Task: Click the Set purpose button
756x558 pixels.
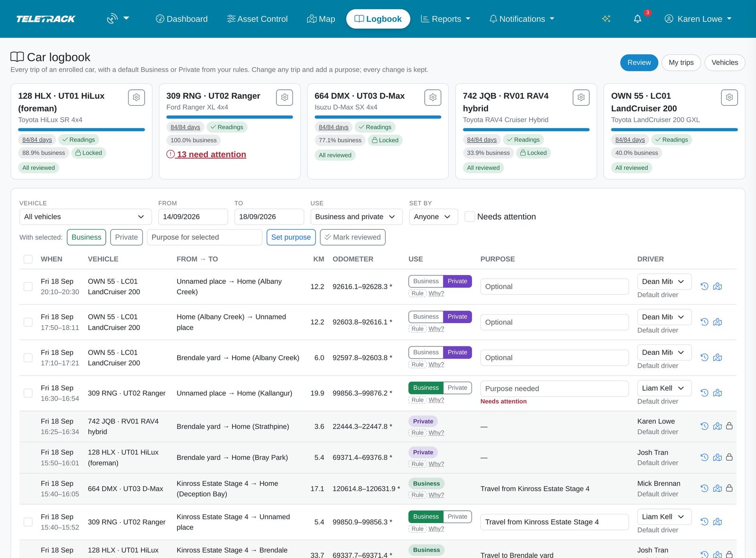Action: tap(291, 237)
